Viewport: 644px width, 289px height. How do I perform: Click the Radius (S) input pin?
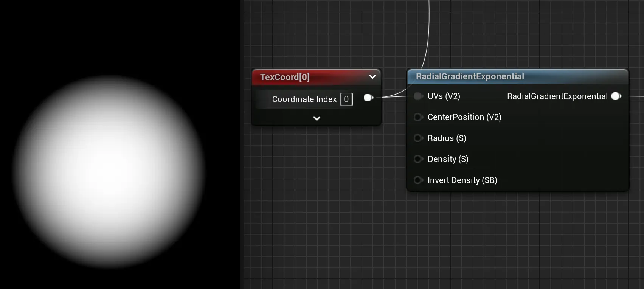[x=418, y=138]
